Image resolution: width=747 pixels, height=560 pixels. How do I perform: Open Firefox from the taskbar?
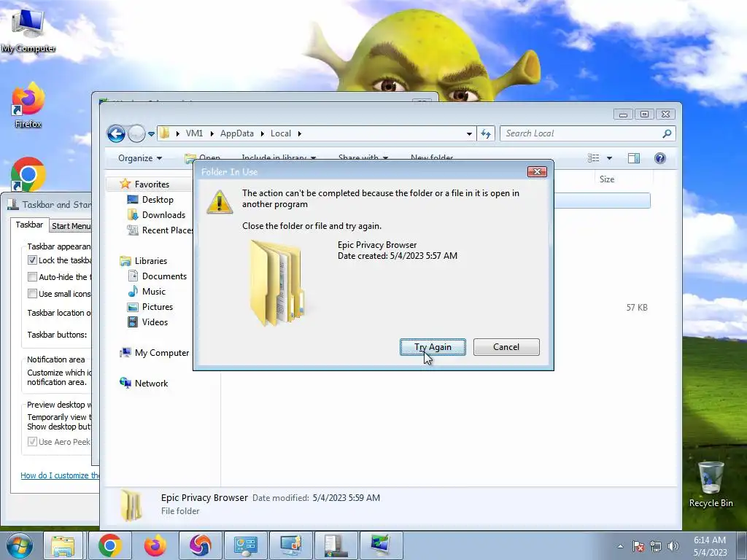(x=155, y=545)
